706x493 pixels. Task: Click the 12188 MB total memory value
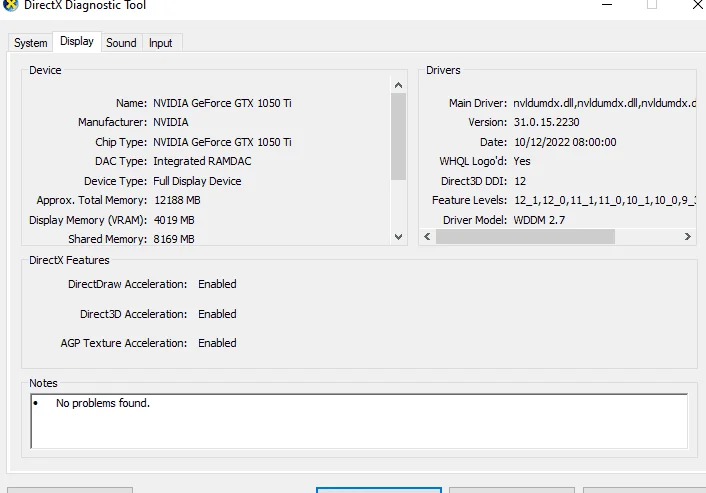(x=177, y=200)
